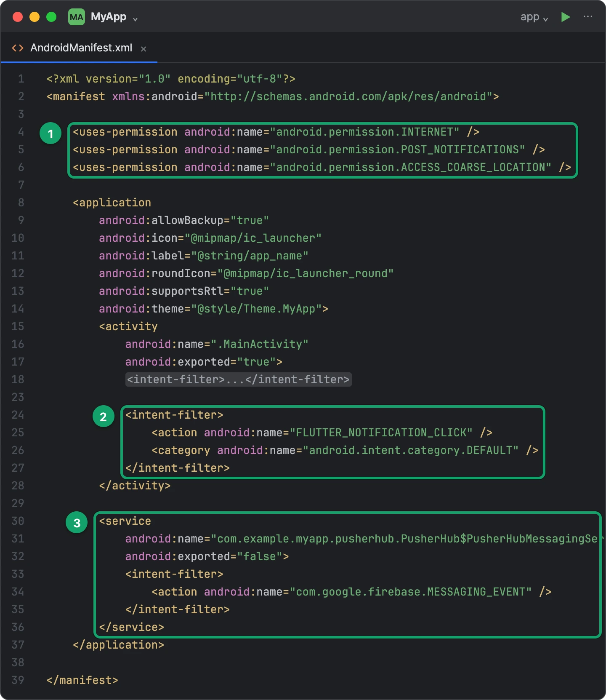Image resolution: width=606 pixels, height=700 pixels.
Task: Click the .MainActivity name value
Action: [x=259, y=344]
